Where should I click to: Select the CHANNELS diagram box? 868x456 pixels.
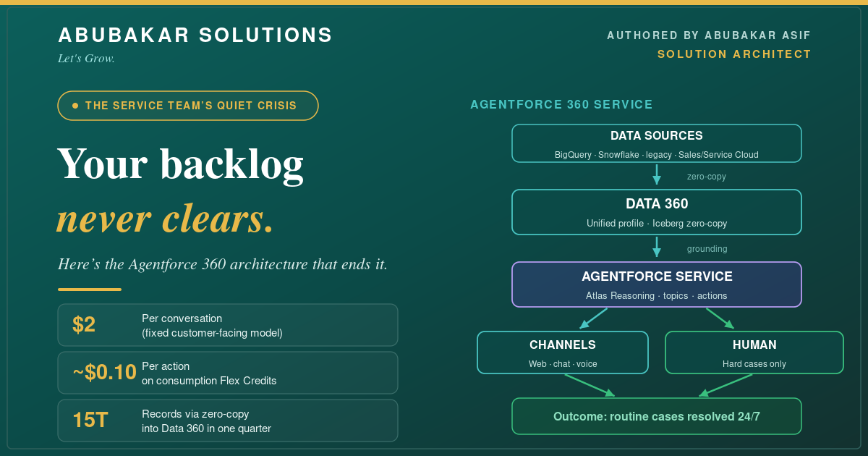click(x=563, y=352)
